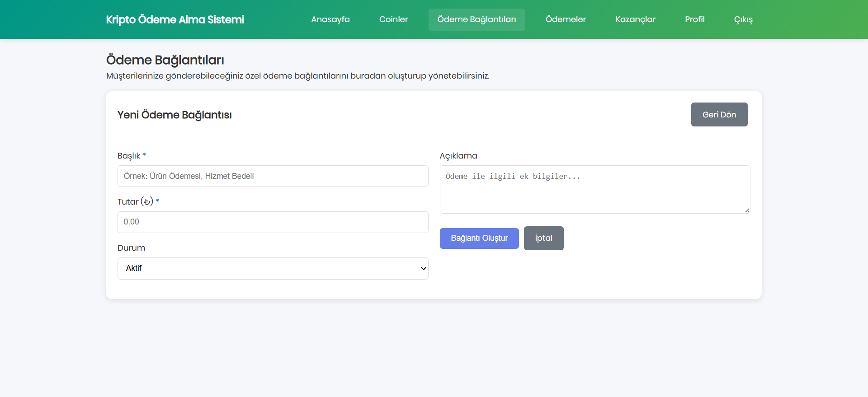
Task: Click the Tutar amount field
Action: click(273, 222)
